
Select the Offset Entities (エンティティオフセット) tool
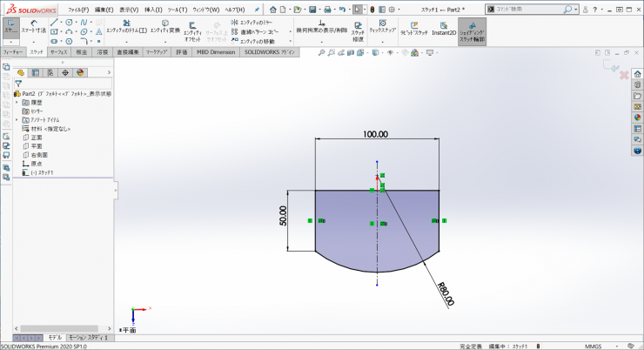(192, 28)
